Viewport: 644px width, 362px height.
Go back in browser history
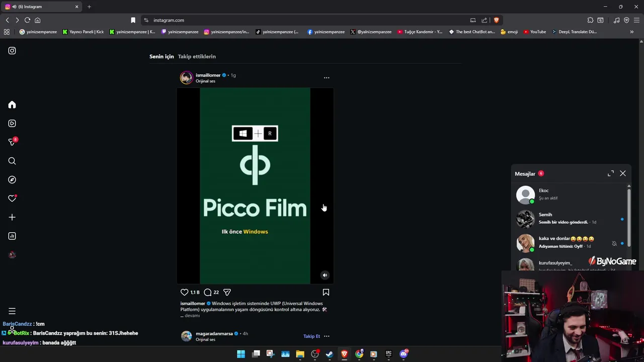coord(7,20)
